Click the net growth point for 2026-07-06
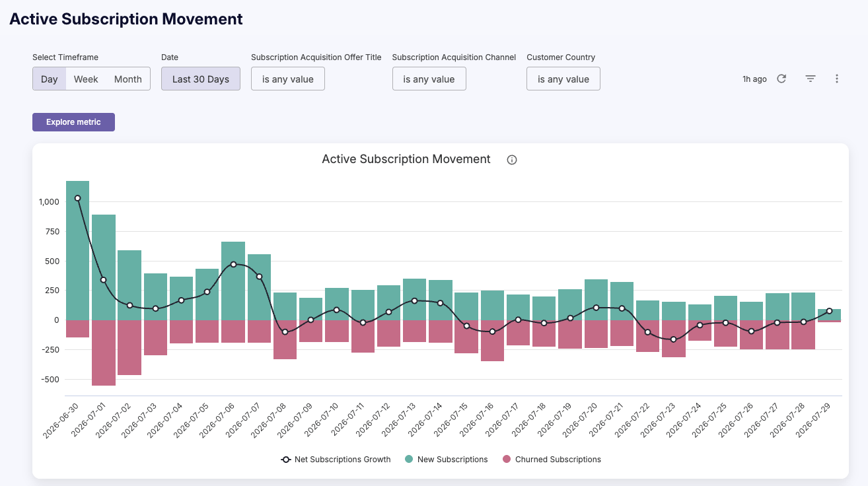This screenshot has height=486, width=868. pos(233,264)
